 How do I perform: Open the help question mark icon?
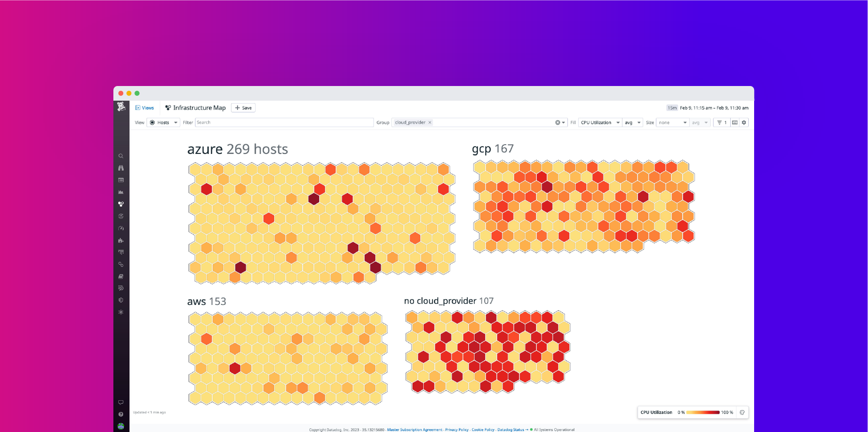(x=121, y=414)
